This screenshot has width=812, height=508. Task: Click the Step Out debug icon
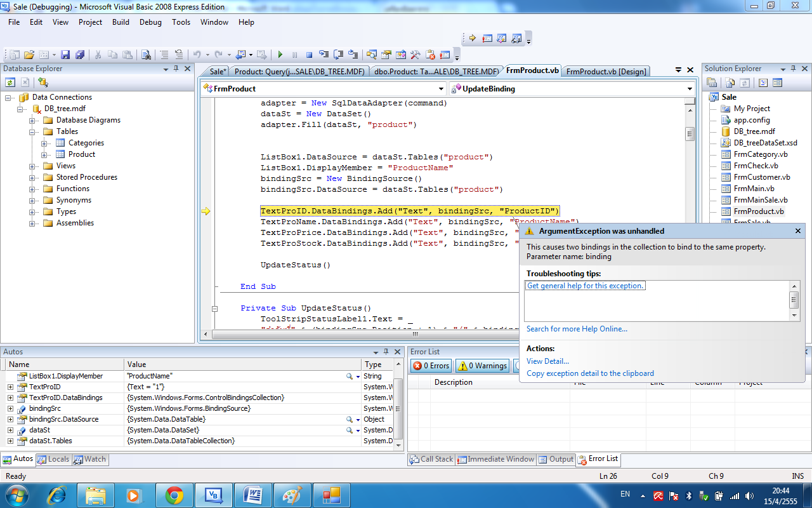(x=353, y=55)
